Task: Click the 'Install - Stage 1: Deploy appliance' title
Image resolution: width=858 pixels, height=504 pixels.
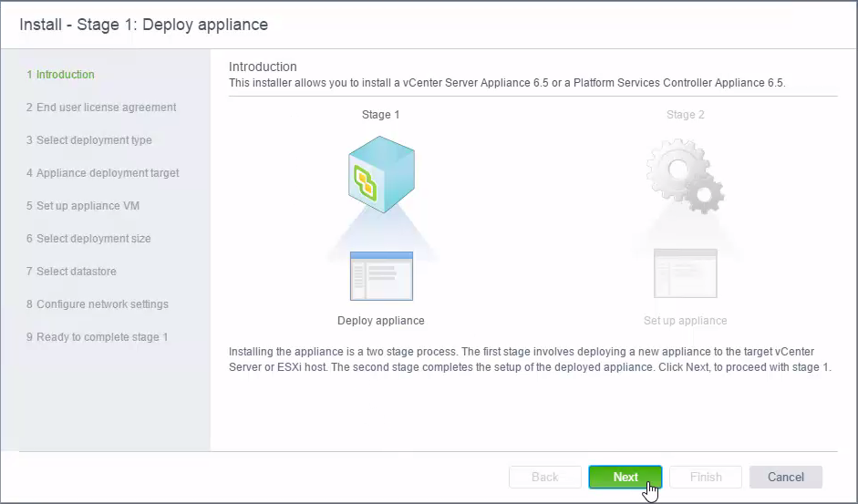Action: (x=144, y=25)
